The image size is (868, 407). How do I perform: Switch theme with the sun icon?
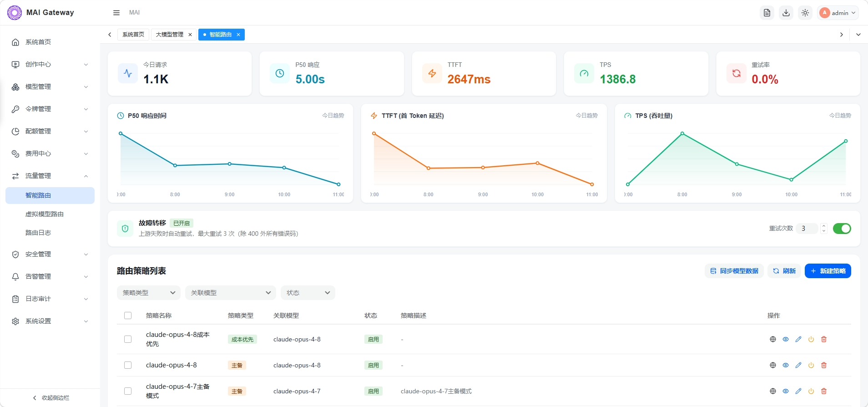[805, 13]
